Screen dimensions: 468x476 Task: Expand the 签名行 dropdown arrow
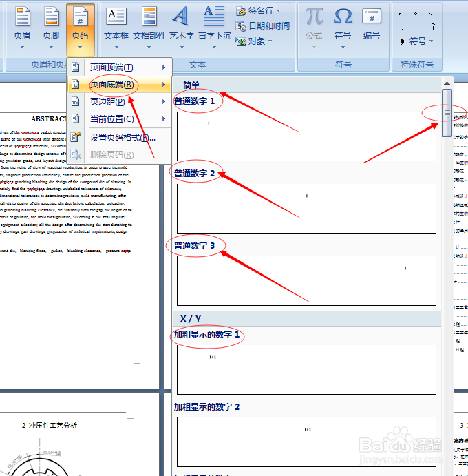pos(279,11)
